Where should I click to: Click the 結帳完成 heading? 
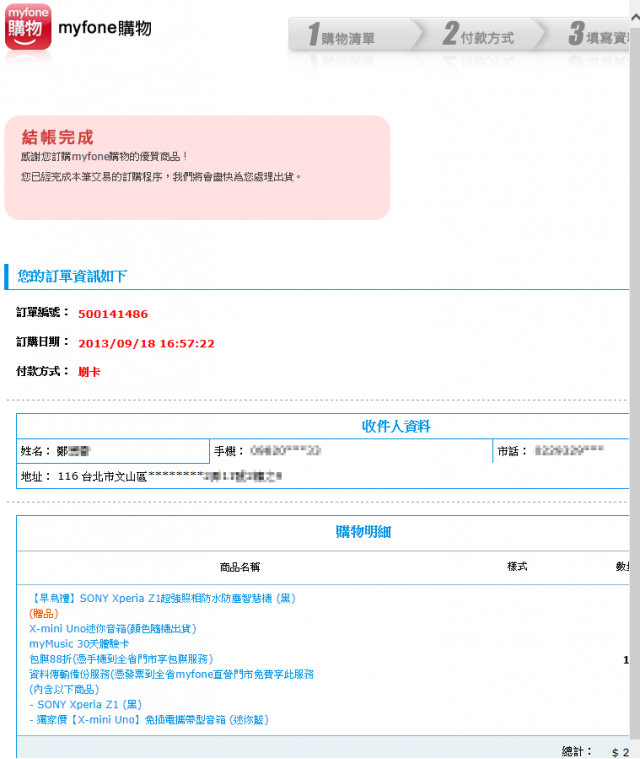coord(57,137)
